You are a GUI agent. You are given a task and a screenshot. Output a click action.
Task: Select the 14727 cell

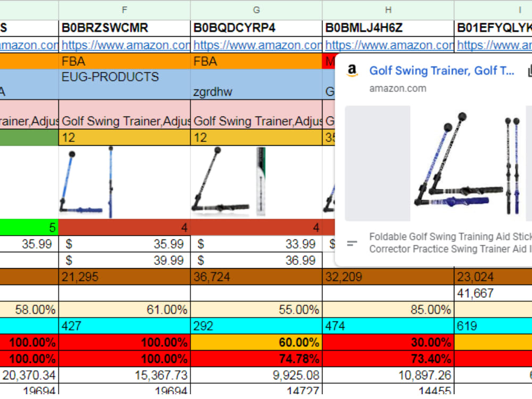[x=256, y=390]
